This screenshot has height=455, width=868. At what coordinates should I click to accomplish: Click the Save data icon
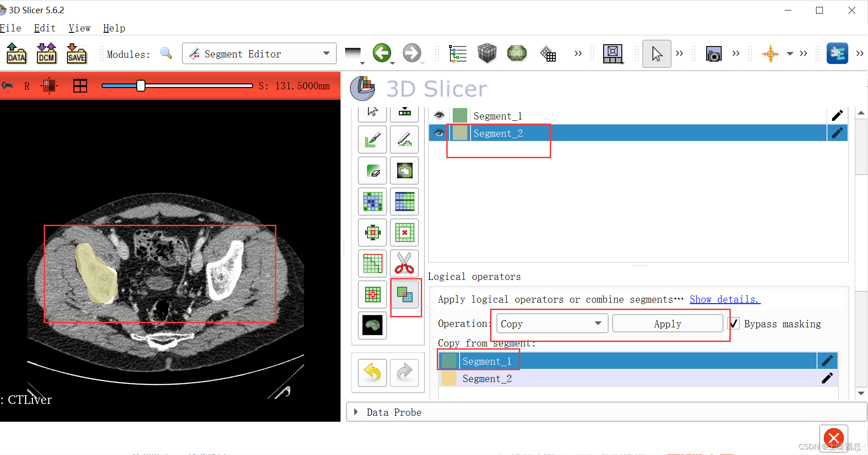[76, 53]
